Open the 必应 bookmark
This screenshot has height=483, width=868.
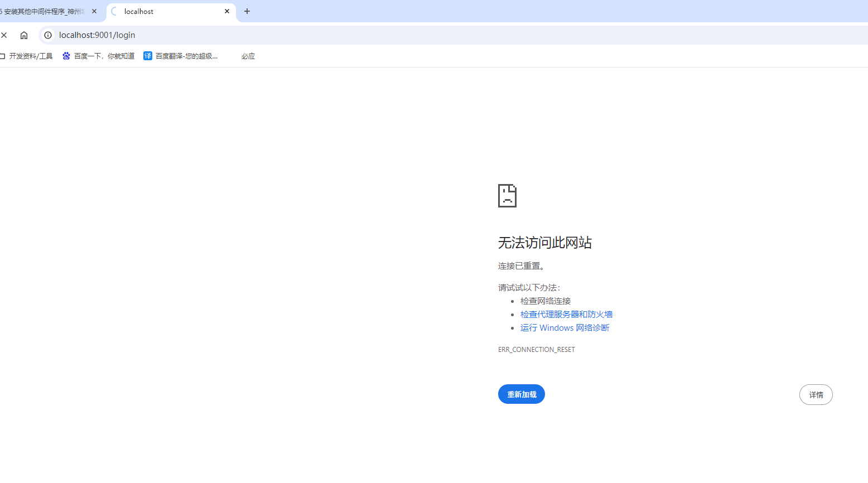coord(248,56)
